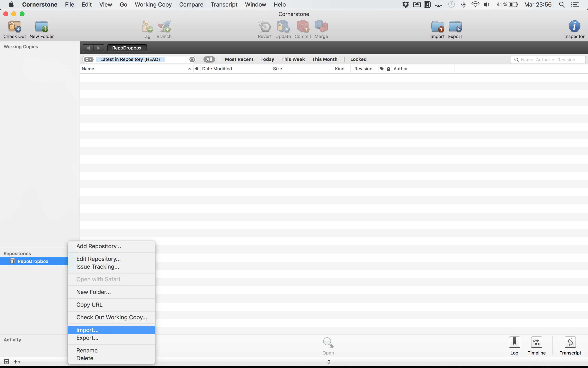Choose Export... from the context menu
Screen dimensions: 588x368
point(111,338)
